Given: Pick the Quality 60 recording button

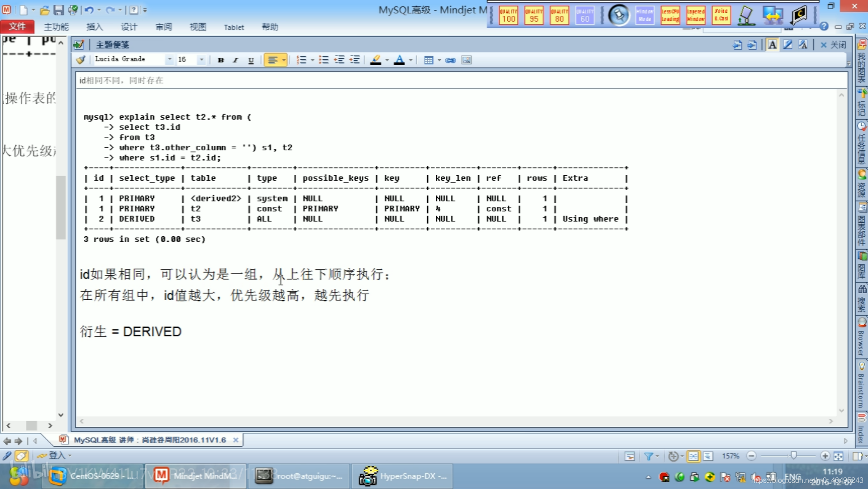Looking at the screenshot, I should [585, 15].
